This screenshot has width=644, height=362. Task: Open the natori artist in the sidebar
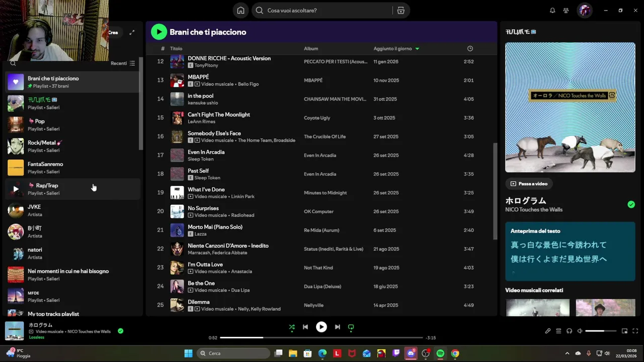pos(73,253)
